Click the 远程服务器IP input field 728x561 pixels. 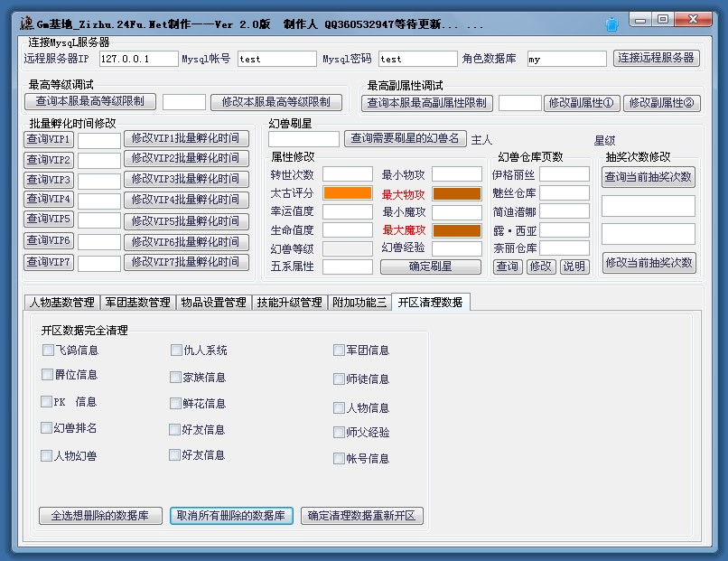pos(138,59)
